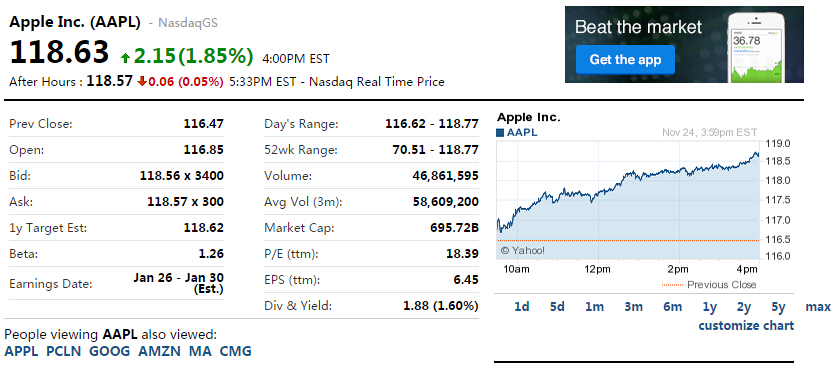
Task: Switch chart to 3m range
Action: click(x=634, y=307)
